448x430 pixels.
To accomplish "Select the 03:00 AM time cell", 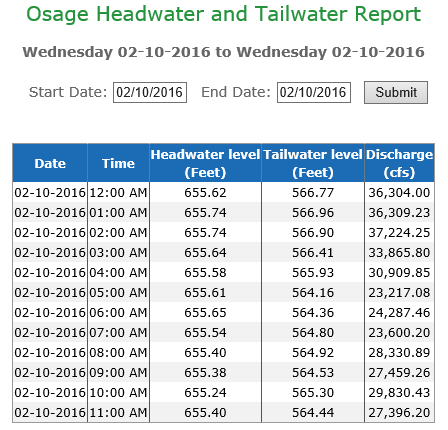I will click(x=118, y=252).
